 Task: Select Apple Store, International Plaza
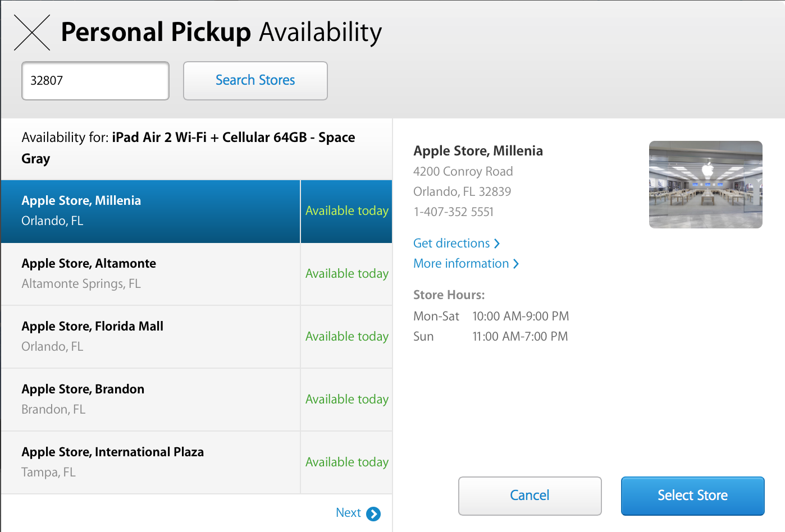point(150,462)
